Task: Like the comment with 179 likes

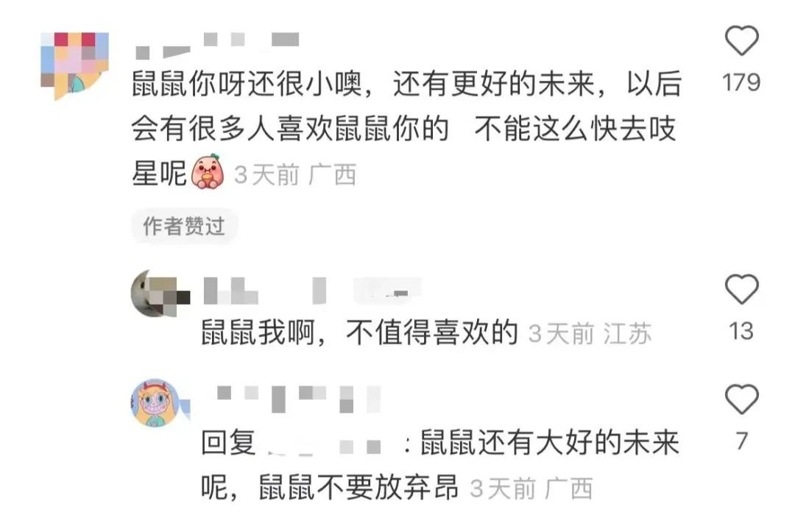Action: 742,40
